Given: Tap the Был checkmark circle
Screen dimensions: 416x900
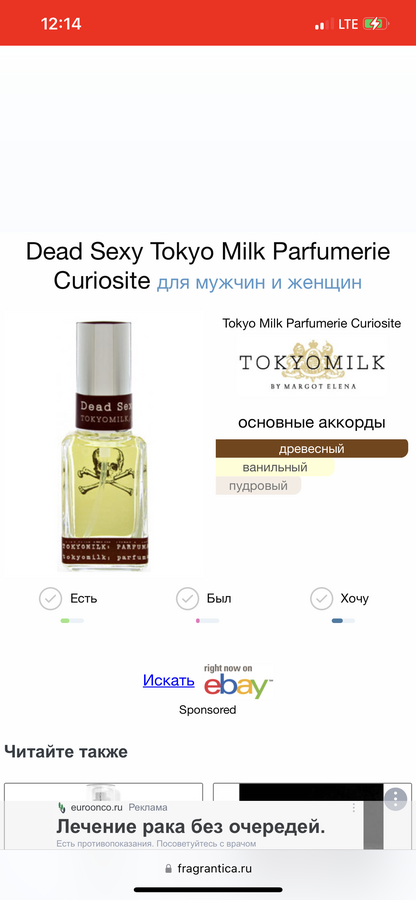Looking at the screenshot, I should [187, 599].
